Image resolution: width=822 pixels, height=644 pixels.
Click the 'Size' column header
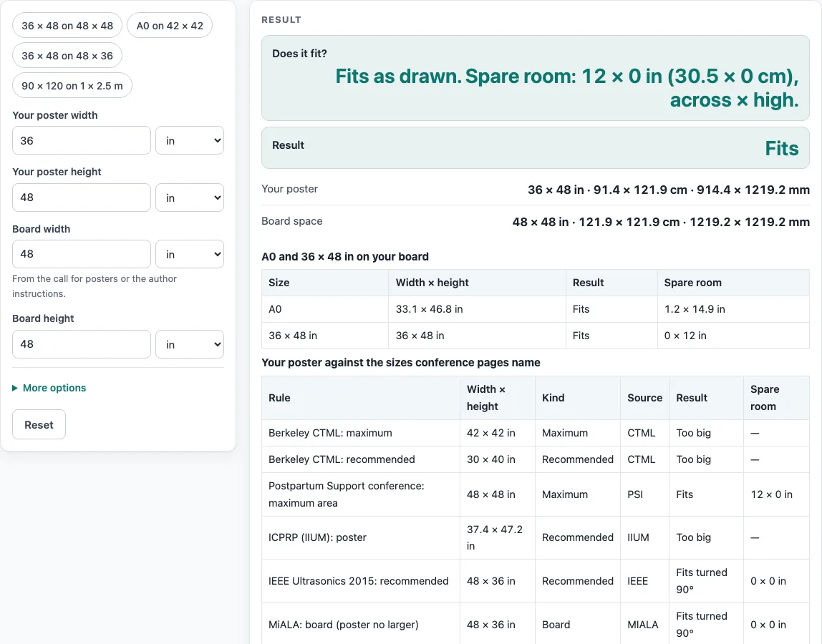click(325, 283)
